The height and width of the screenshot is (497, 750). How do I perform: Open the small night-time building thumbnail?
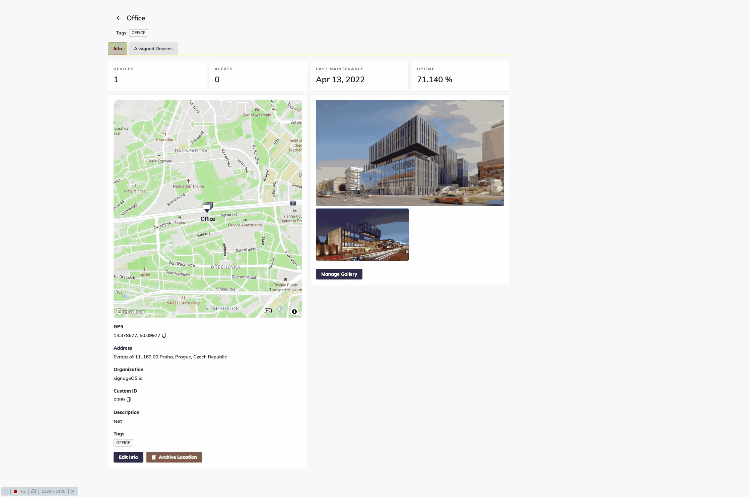pos(362,234)
